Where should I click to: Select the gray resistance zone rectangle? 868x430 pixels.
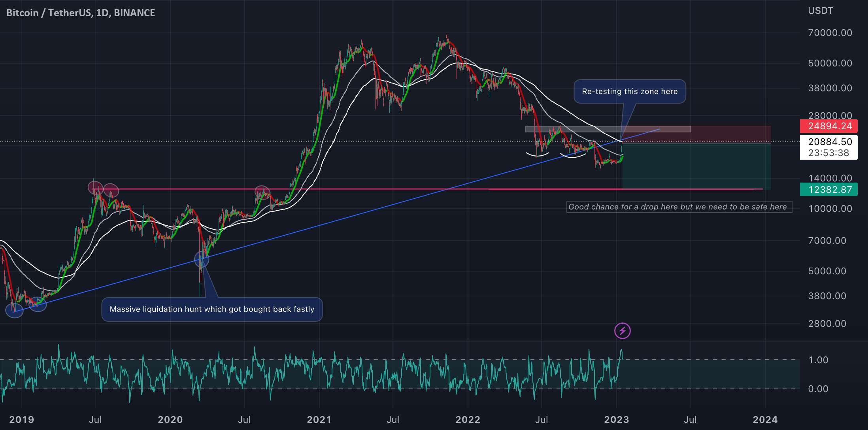608,129
